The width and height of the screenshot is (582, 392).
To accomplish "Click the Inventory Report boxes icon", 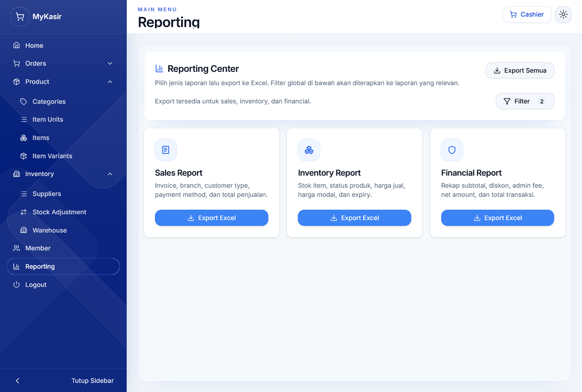I will click(309, 150).
